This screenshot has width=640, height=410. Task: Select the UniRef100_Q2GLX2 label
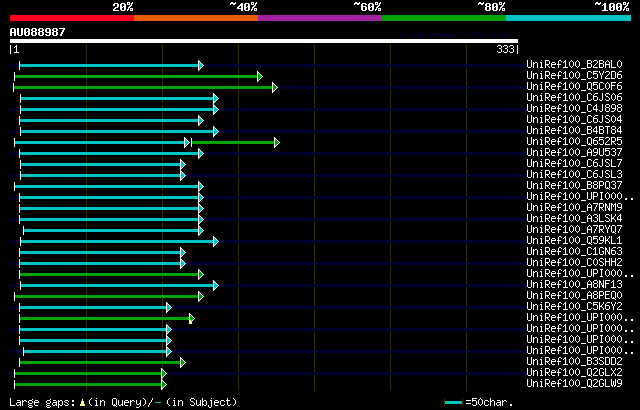pos(574,373)
